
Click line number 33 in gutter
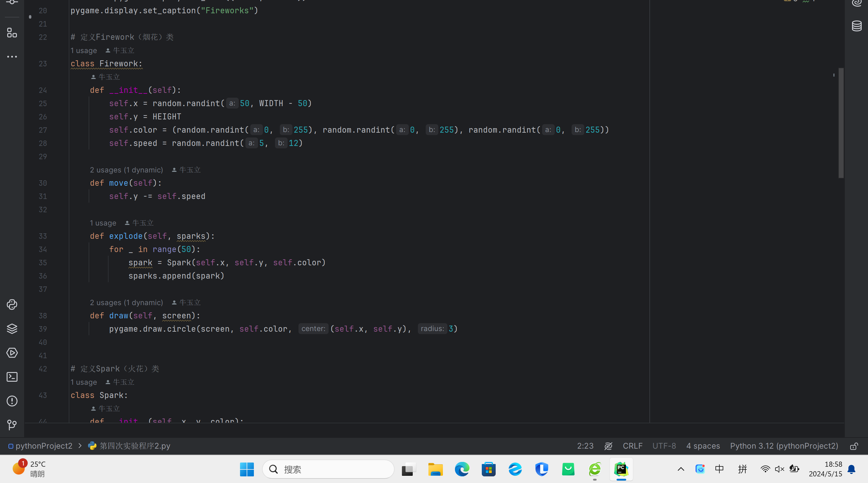[43, 236]
